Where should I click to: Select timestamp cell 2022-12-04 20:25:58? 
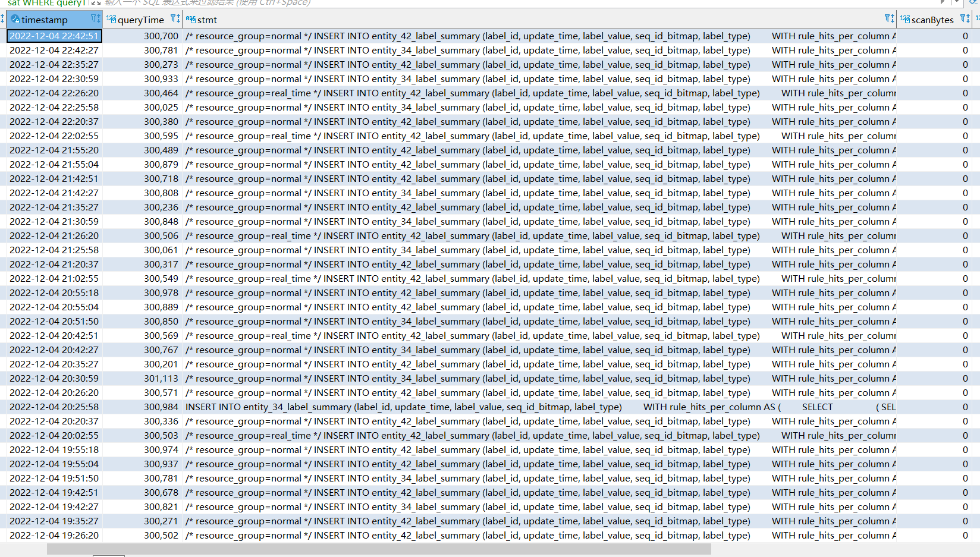click(x=54, y=407)
